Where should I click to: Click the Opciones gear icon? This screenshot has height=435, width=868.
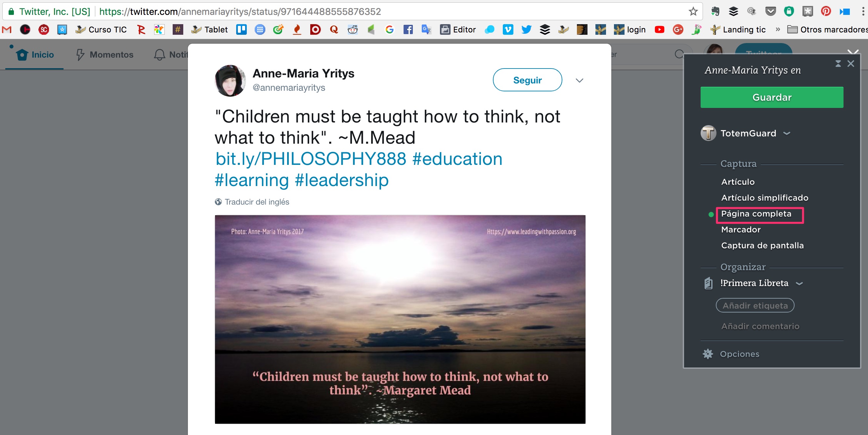(x=708, y=354)
